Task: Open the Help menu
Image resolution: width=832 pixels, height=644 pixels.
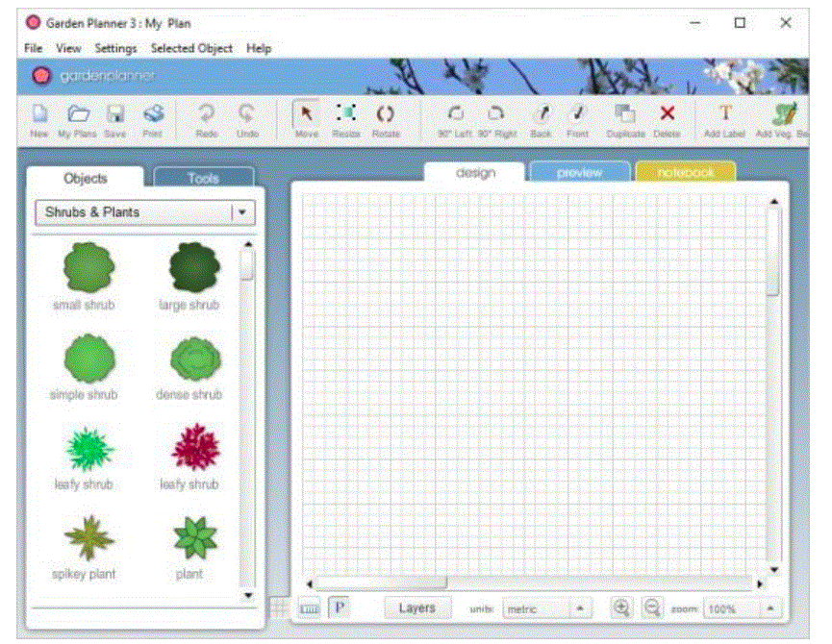Action: click(259, 48)
